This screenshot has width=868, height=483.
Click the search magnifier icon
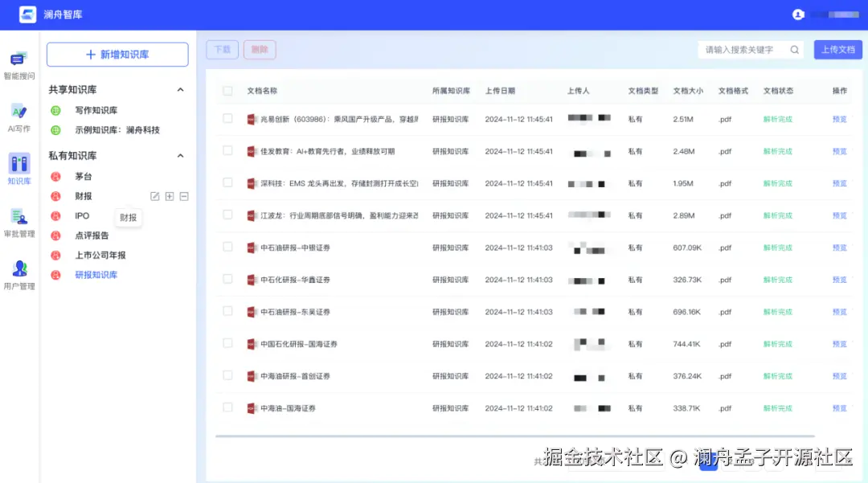click(794, 50)
